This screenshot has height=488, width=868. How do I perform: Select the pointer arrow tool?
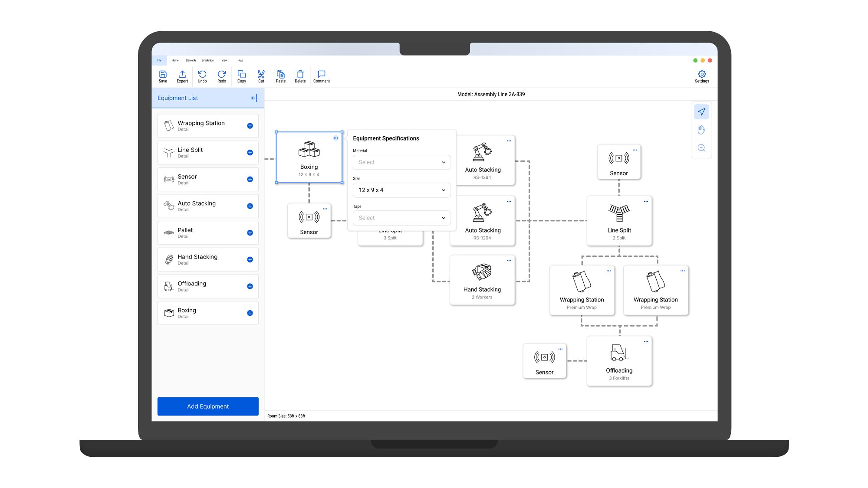pos(701,112)
